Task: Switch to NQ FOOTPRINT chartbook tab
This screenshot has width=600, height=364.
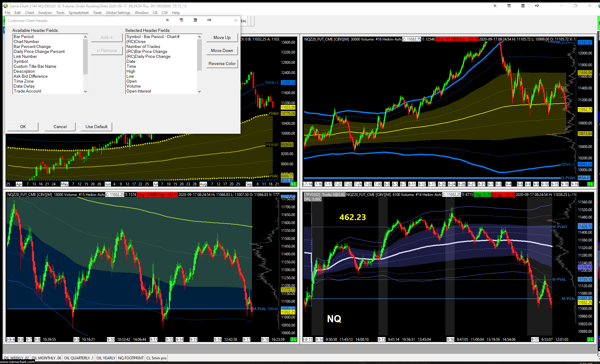Action: pos(131,358)
